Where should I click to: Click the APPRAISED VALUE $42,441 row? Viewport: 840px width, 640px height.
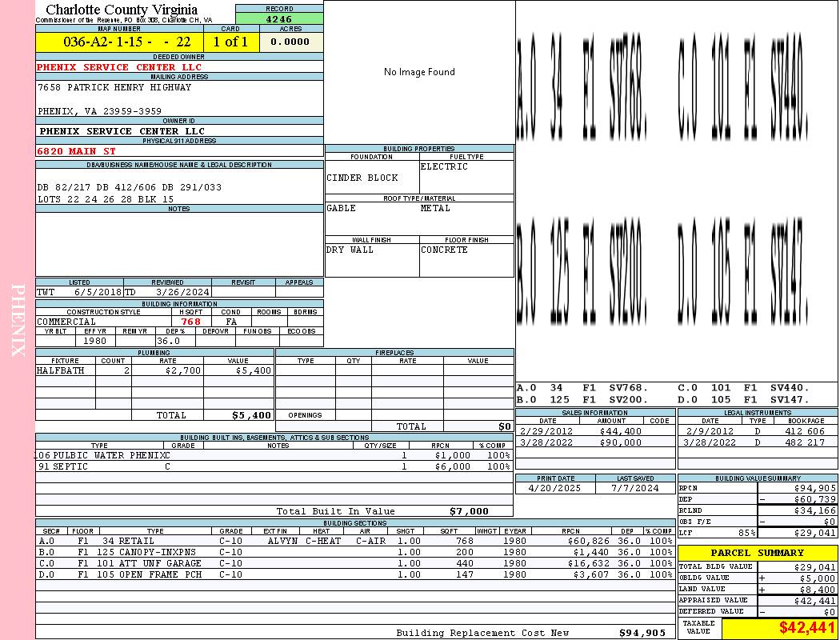coord(758,600)
